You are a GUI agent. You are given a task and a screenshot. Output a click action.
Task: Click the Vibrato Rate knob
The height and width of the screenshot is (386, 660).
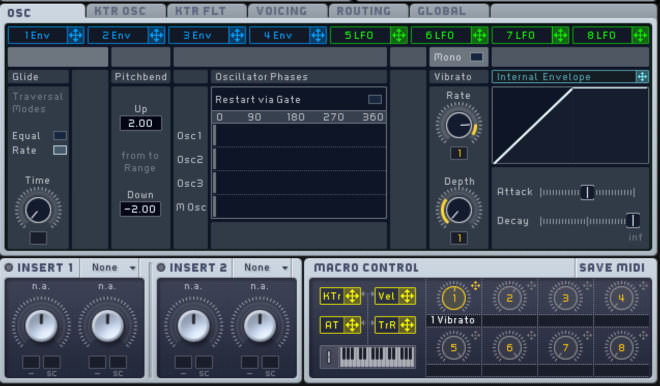(459, 125)
